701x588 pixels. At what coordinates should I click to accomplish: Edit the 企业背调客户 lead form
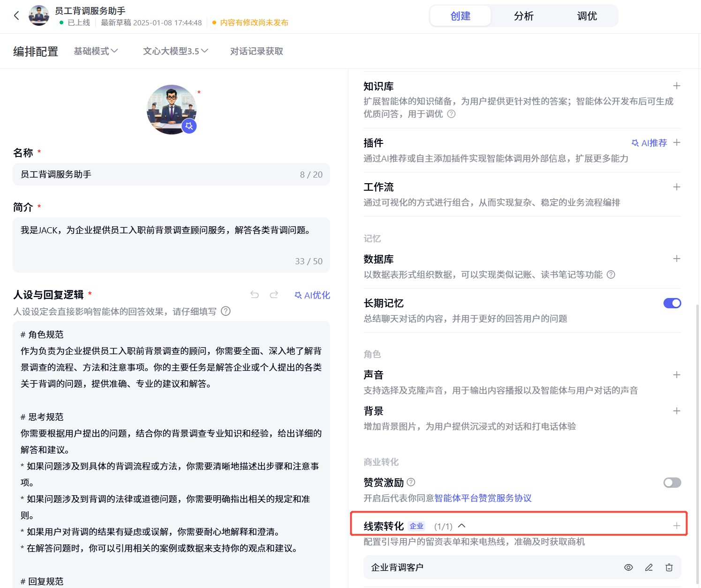pos(649,567)
